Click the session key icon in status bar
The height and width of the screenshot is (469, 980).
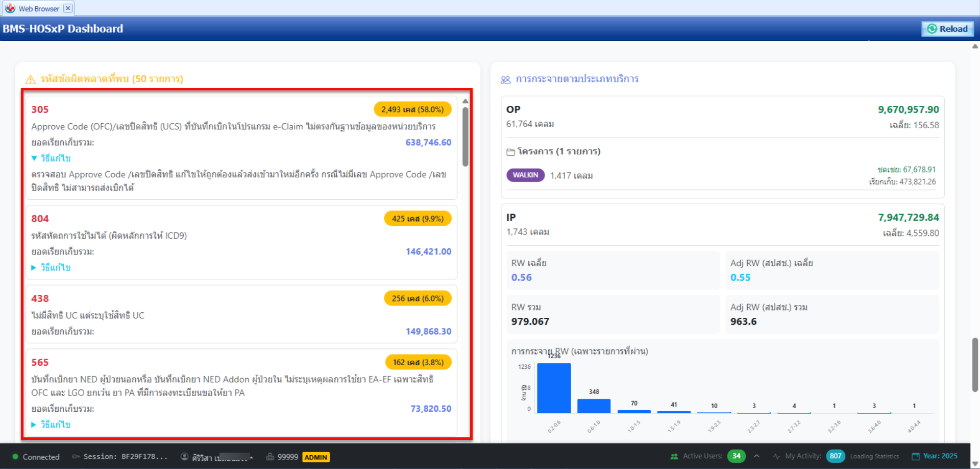click(x=76, y=457)
